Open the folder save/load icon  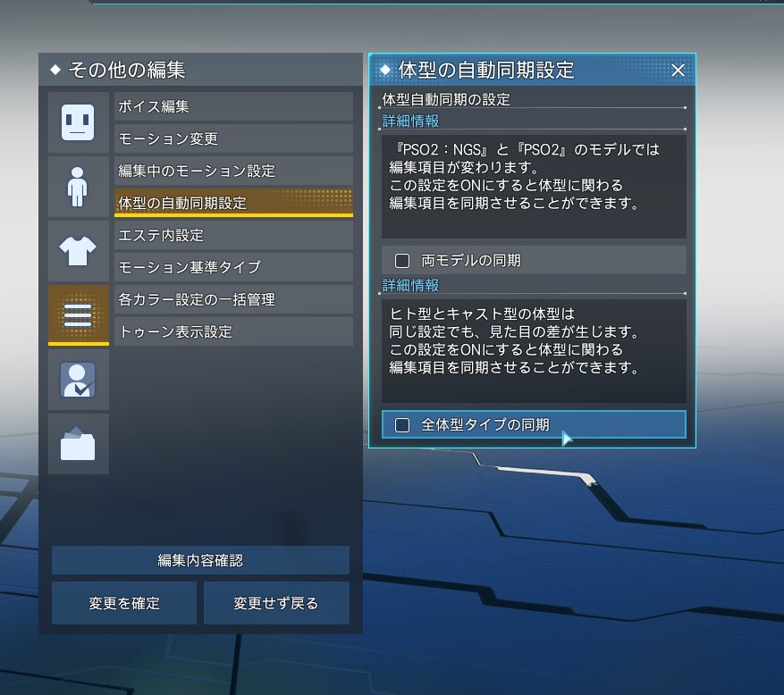(x=78, y=444)
